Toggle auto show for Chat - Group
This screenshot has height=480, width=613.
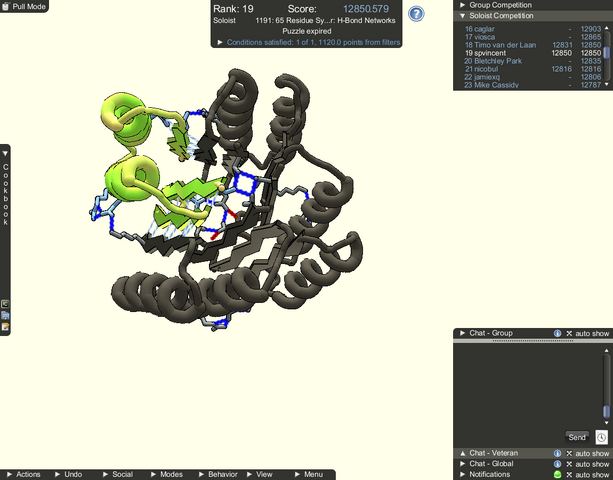point(588,333)
